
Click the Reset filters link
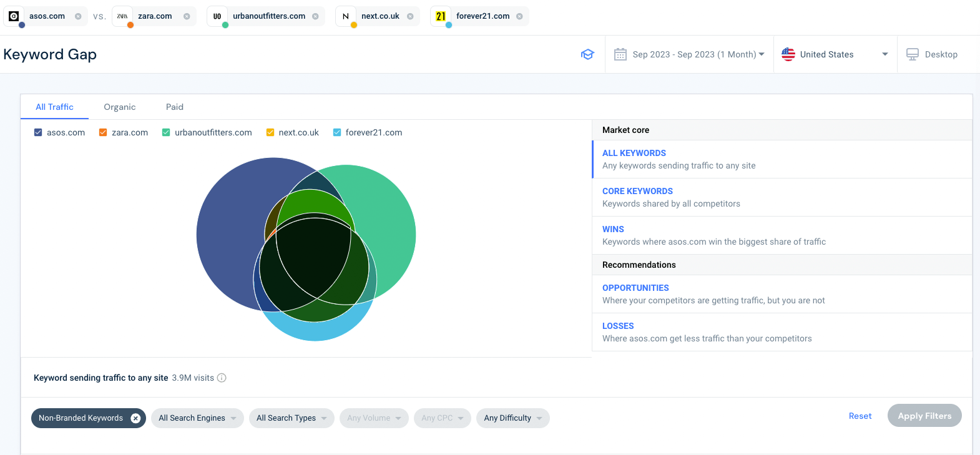click(860, 416)
